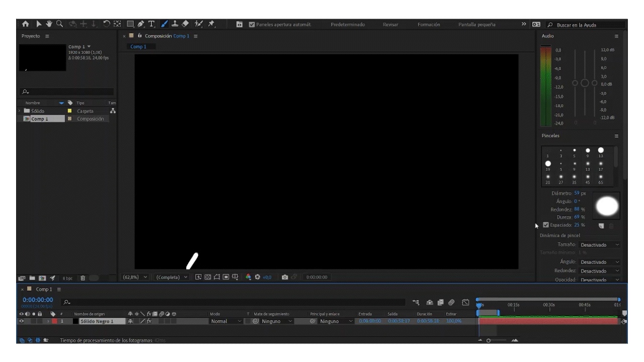Viewport: 644px width, 362px height.
Task: Toggle the shy layers hide icon
Action: click(x=431, y=302)
